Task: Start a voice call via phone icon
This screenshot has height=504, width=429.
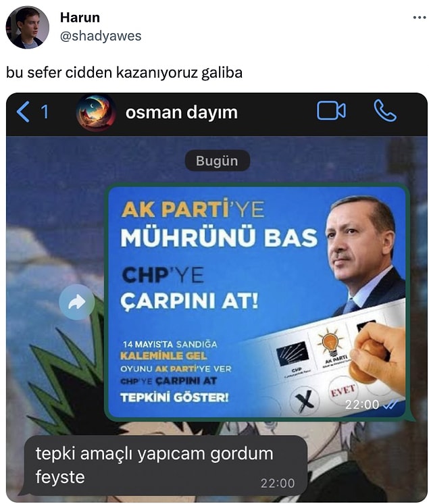Action: tap(384, 111)
